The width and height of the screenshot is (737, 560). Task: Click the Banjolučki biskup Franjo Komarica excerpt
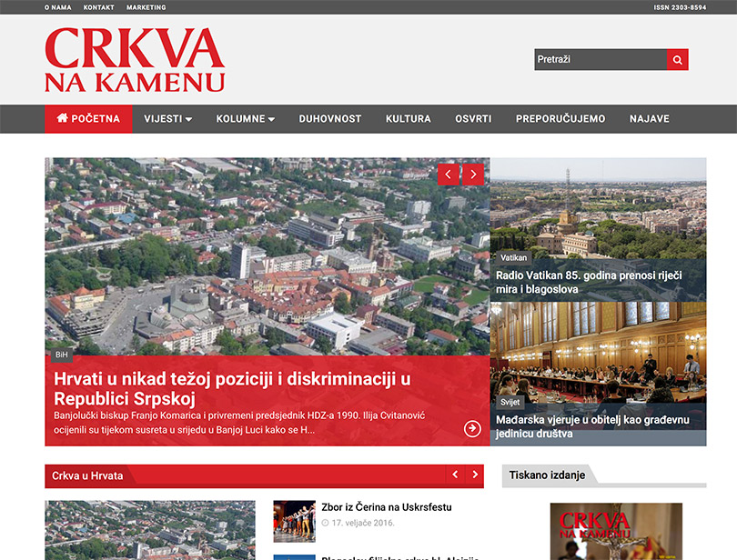(239, 423)
